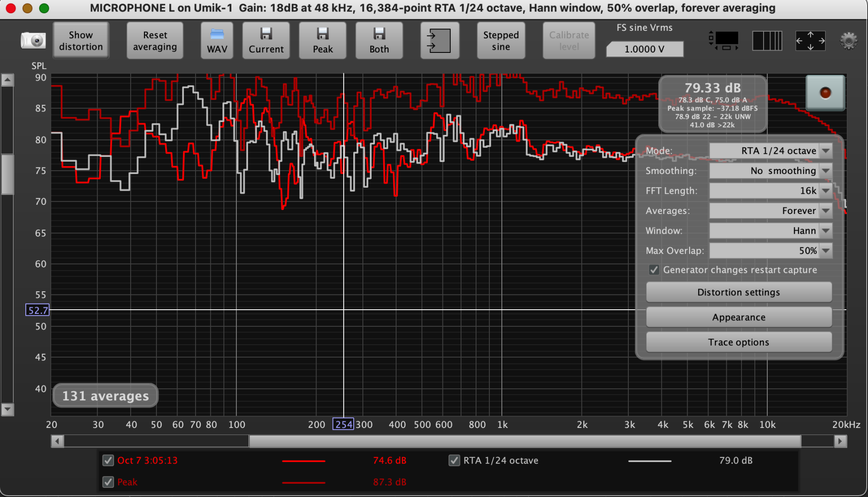868x497 pixels.
Task: Save the Peak trace
Action: click(322, 40)
